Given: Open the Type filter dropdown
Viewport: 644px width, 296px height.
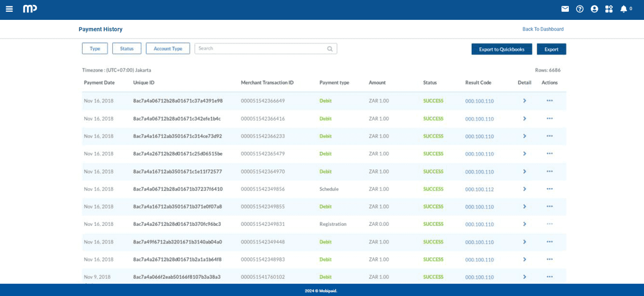Looking at the screenshot, I should tap(95, 49).
